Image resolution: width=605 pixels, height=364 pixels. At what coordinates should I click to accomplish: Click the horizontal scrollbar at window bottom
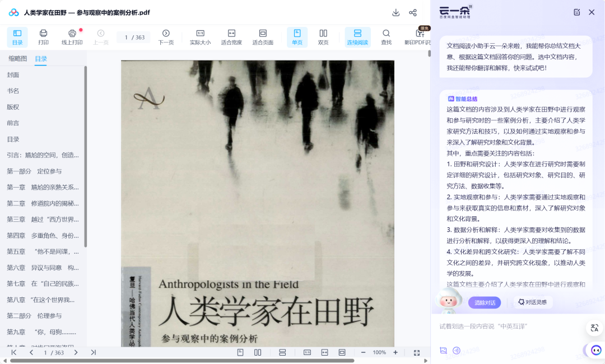(x=182, y=361)
